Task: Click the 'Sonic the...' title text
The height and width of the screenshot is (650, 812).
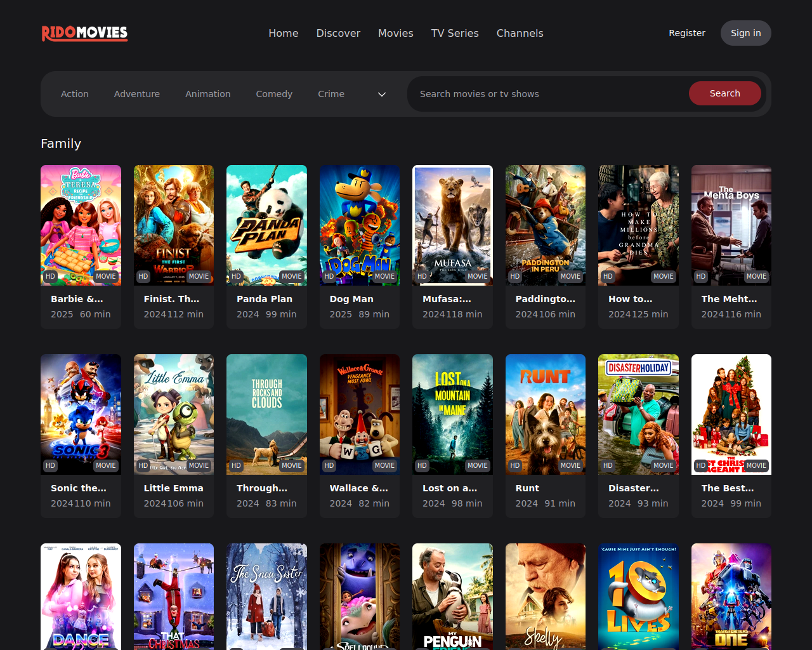Action: 79,488
